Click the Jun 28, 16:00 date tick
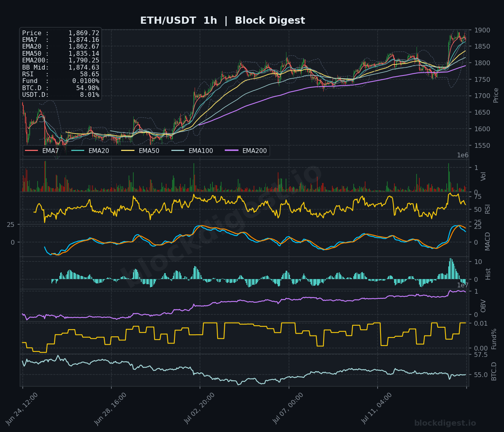 pos(111,409)
